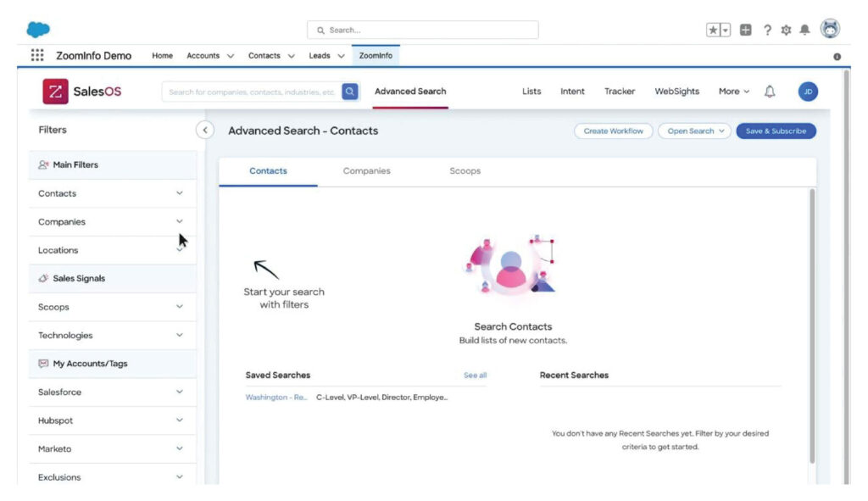
Task: Open the Accounts nav tab
Action: pyautogui.click(x=203, y=56)
